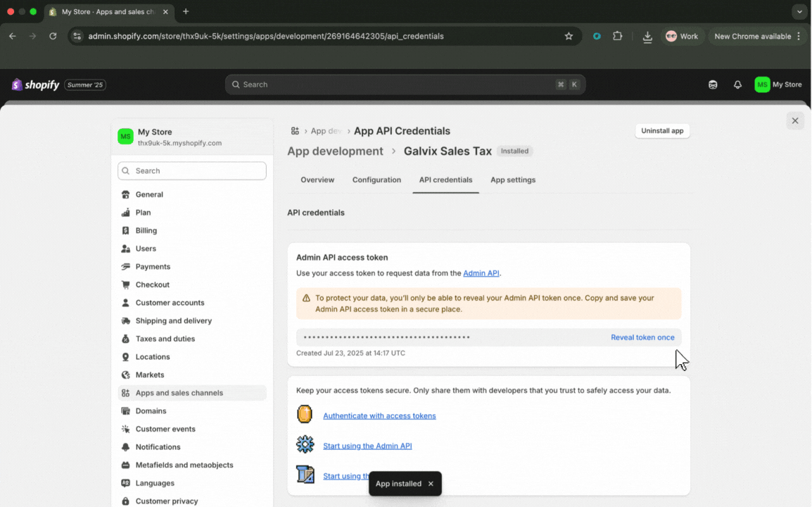The width and height of the screenshot is (812, 507).
Task: Click the Chrome extensions puzzle icon
Action: (617, 37)
